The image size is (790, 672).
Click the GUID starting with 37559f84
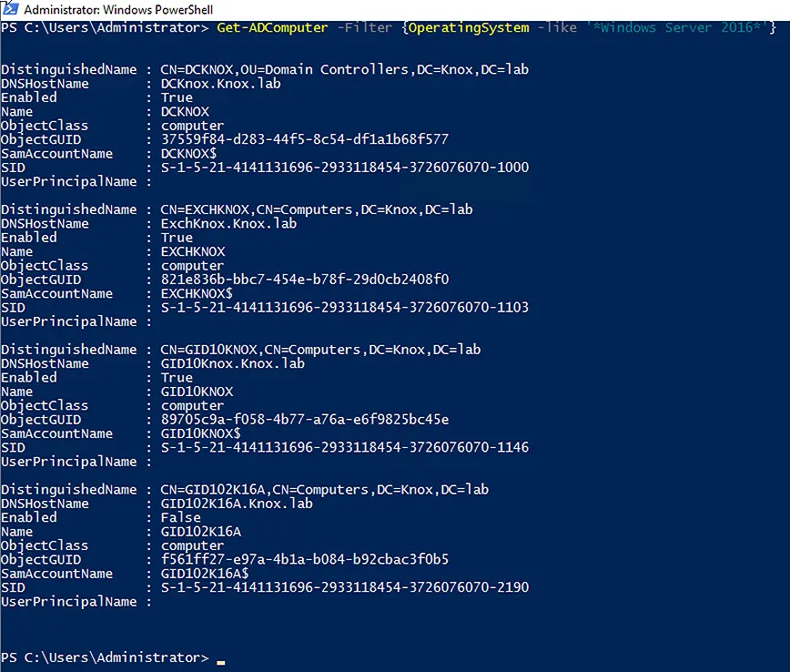pyautogui.click(x=305, y=139)
